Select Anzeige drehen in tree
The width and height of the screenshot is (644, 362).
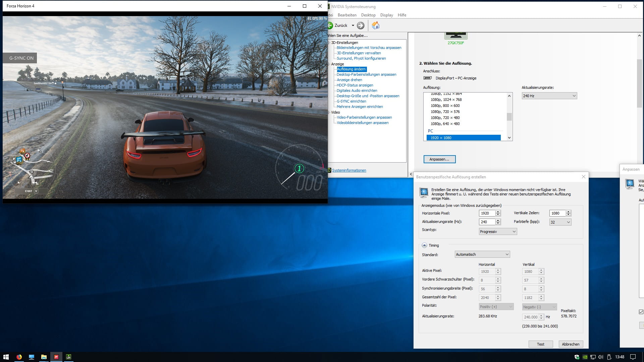350,80
